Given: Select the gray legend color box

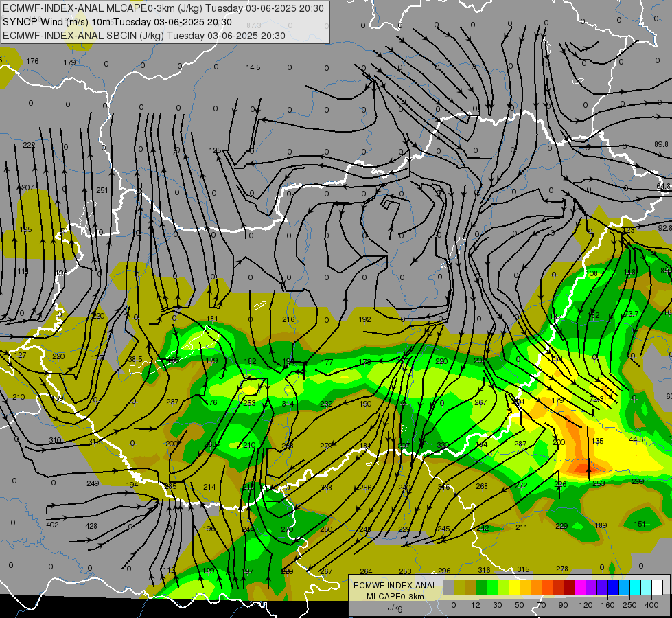Looking at the screenshot, I should [448, 587].
